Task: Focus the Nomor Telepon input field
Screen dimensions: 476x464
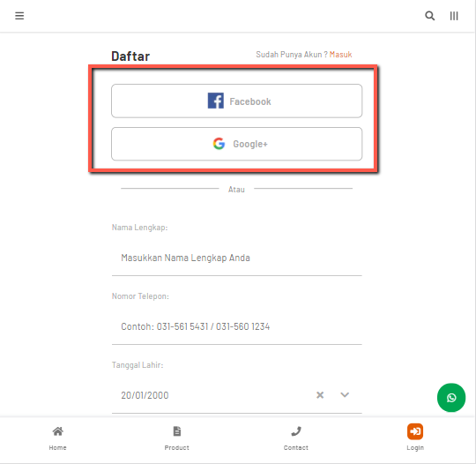Action: [x=237, y=326]
